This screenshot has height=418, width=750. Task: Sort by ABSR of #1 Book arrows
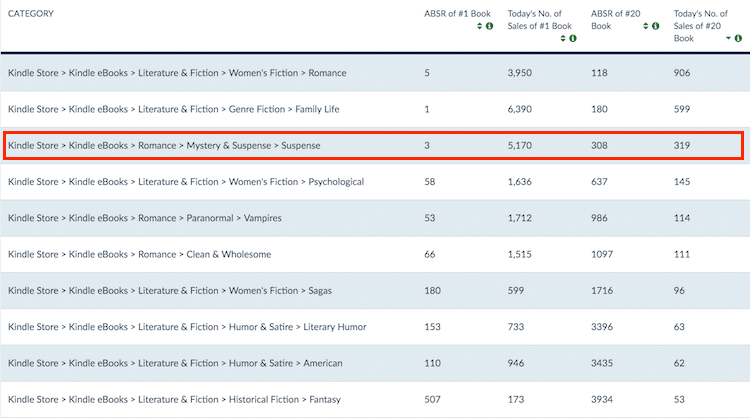480,26
